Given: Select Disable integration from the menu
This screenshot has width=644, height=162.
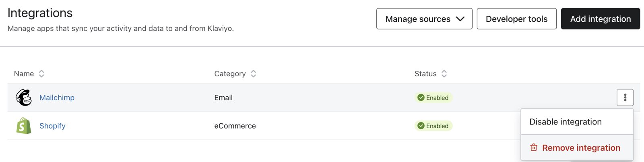Looking at the screenshot, I should (x=566, y=122).
